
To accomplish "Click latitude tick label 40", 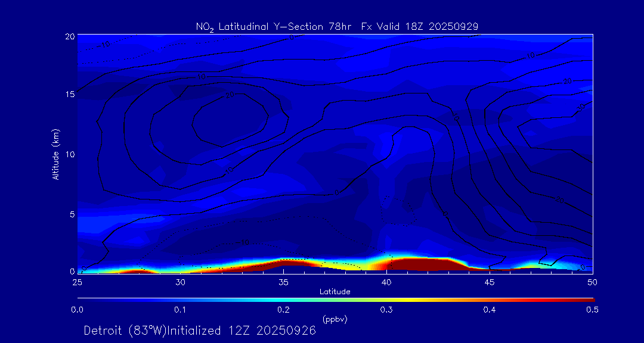I will click(386, 281).
